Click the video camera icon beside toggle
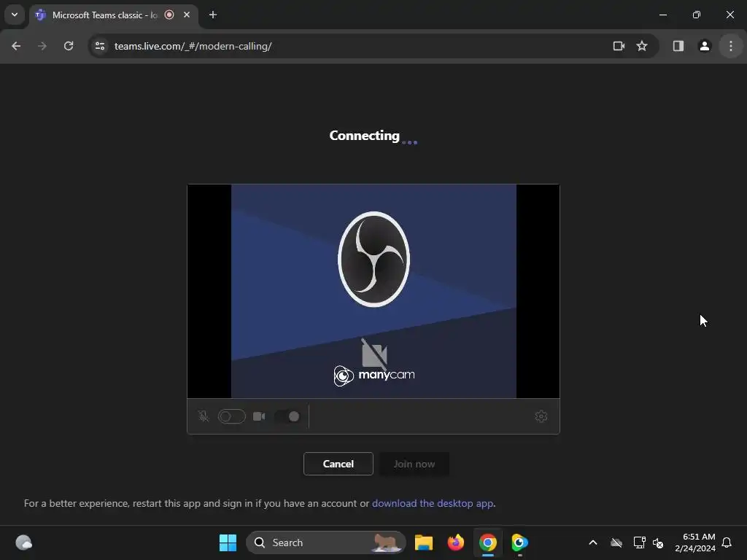Screen dimensions: 747x560 [259, 416]
